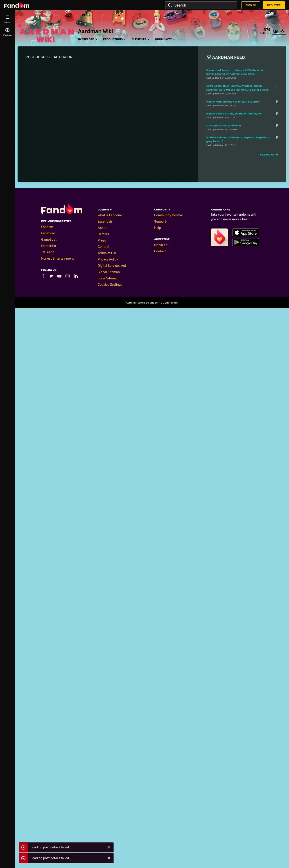The image size is (289, 868).
Task: Dismiss the lower 'Loading post details failed' toast
Action: (109, 858)
